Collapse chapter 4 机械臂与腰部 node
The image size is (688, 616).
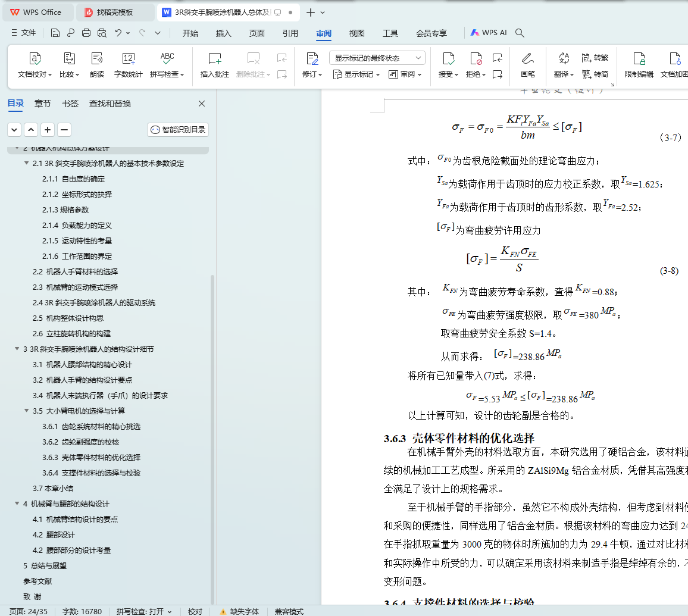coord(17,504)
